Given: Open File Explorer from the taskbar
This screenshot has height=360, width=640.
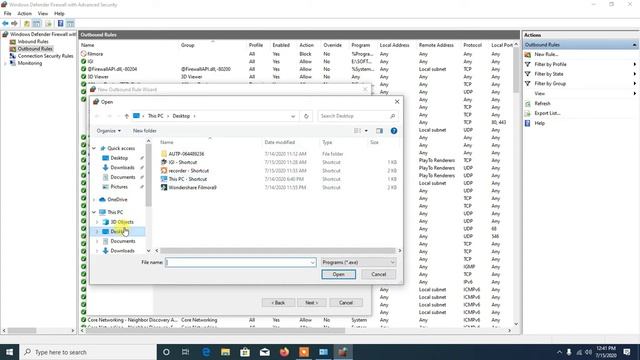Looking at the screenshot, I should pos(225,352).
